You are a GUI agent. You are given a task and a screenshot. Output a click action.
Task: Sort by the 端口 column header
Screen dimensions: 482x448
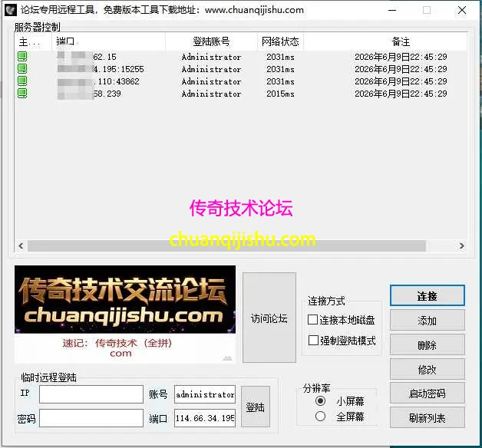tap(108, 41)
